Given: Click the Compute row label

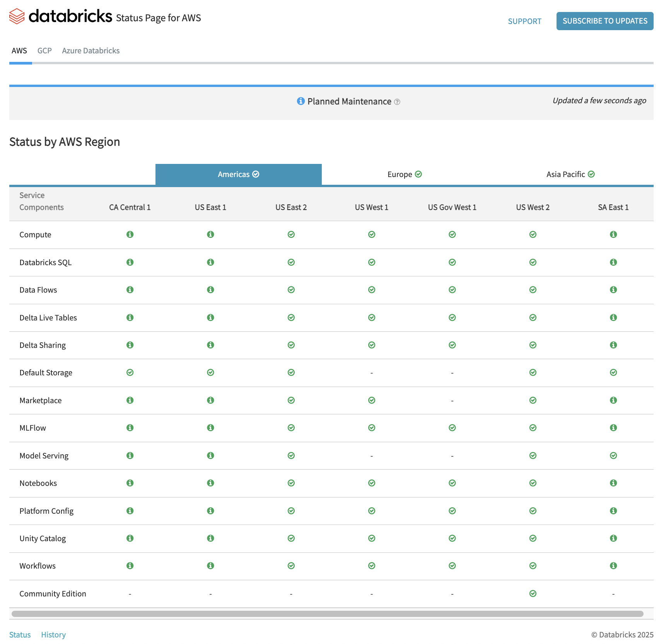Looking at the screenshot, I should click(x=35, y=235).
